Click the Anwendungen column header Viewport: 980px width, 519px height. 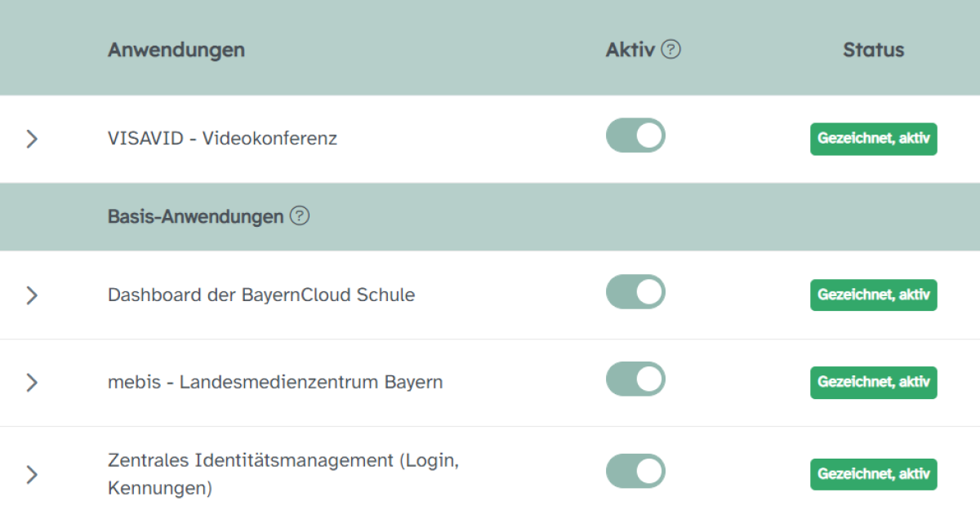pyautogui.click(x=176, y=50)
